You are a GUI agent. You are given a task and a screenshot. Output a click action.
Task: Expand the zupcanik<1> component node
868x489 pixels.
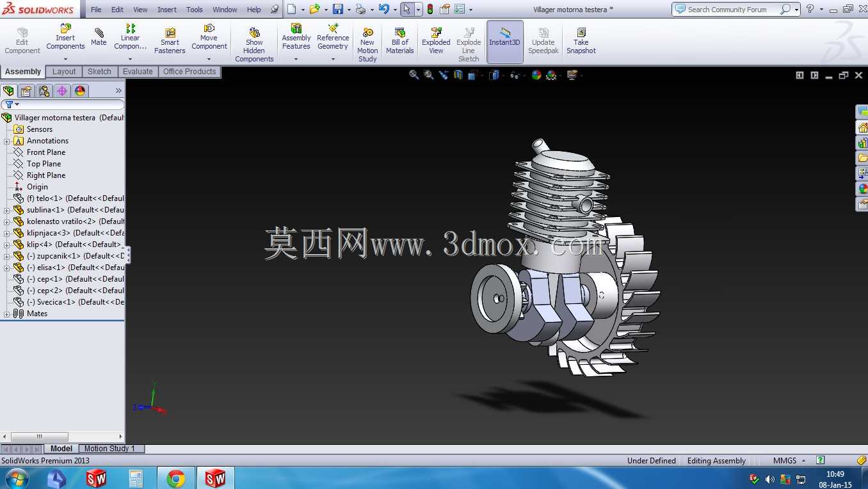(x=7, y=256)
